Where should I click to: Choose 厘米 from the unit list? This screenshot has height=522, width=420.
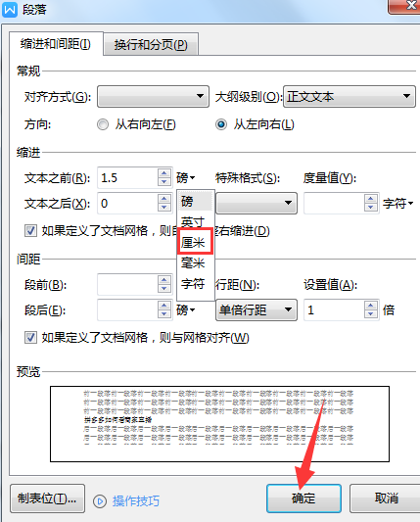(195, 242)
